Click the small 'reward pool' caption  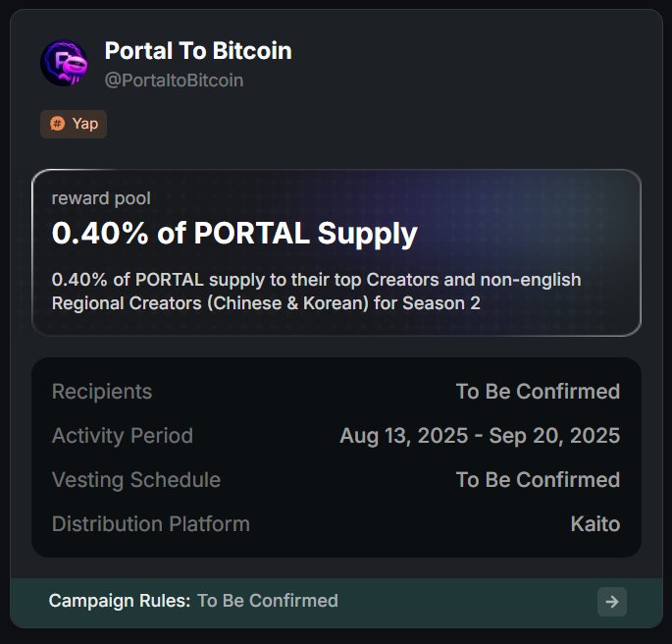click(x=101, y=198)
